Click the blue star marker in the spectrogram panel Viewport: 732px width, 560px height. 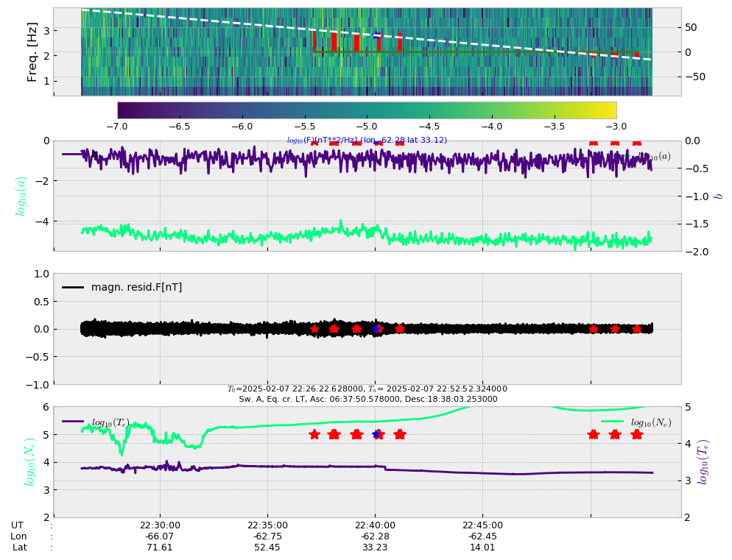click(x=376, y=35)
